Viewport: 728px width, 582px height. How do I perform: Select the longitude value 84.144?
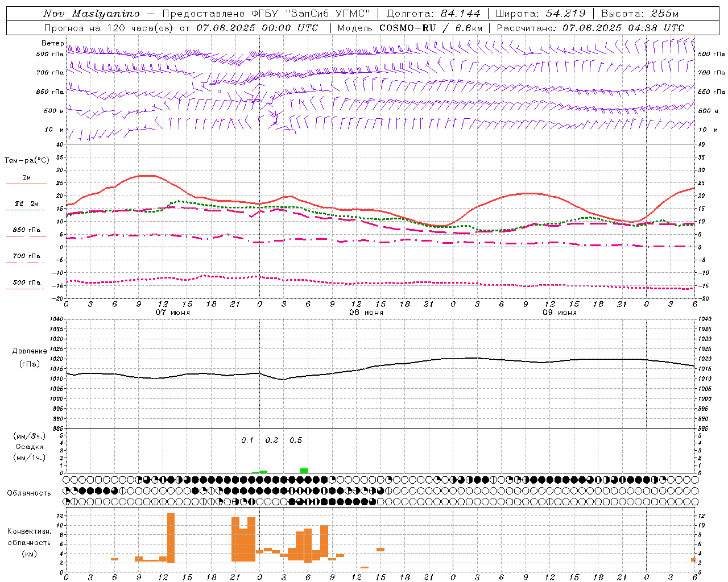point(460,14)
